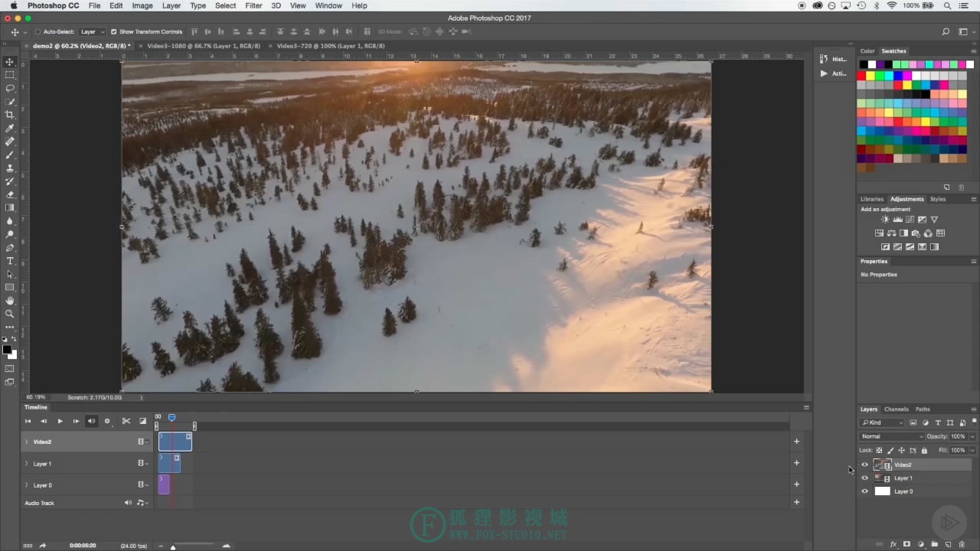The height and width of the screenshot is (551, 980).
Task: Select the Move tool in toolbar
Action: pos(10,61)
